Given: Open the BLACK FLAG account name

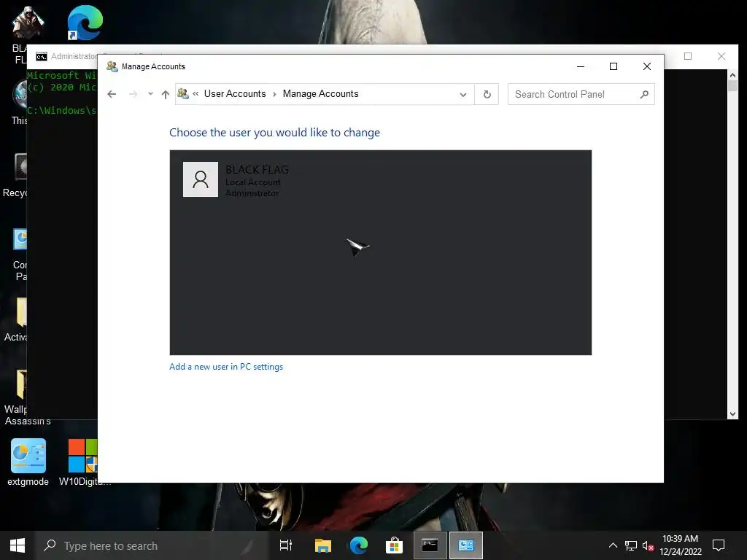Looking at the screenshot, I should coord(257,169).
